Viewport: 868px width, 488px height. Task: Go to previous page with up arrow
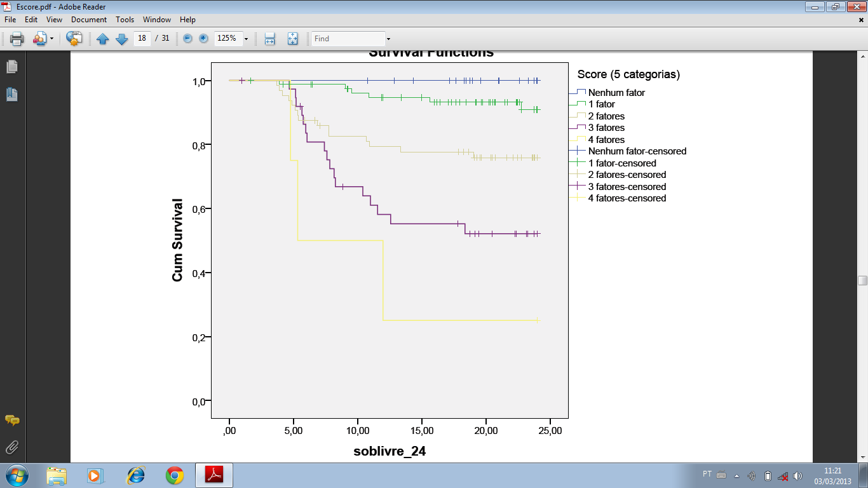click(x=103, y=39)
